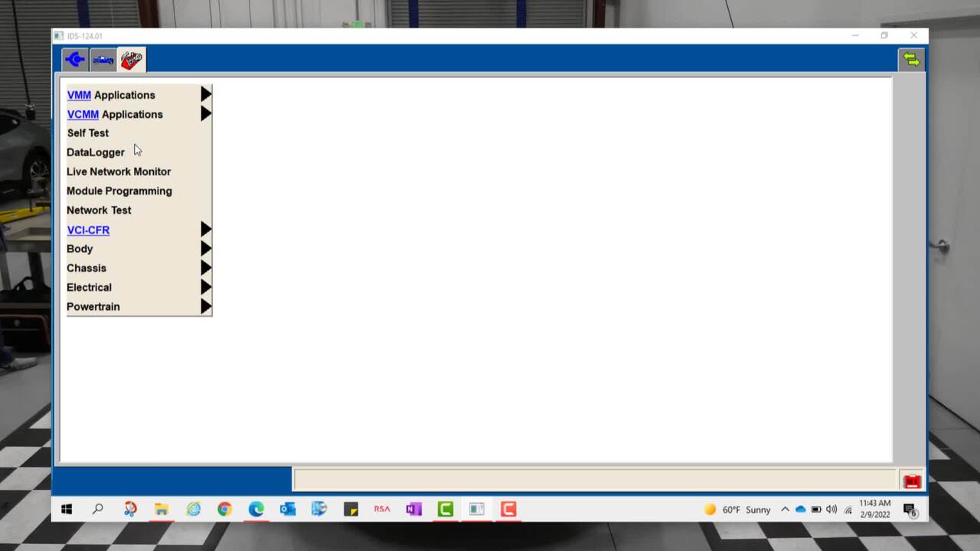Expand VCI-CFR submenu arrow
This screenshot has width=980, height=551.
(x=206, y=229)
